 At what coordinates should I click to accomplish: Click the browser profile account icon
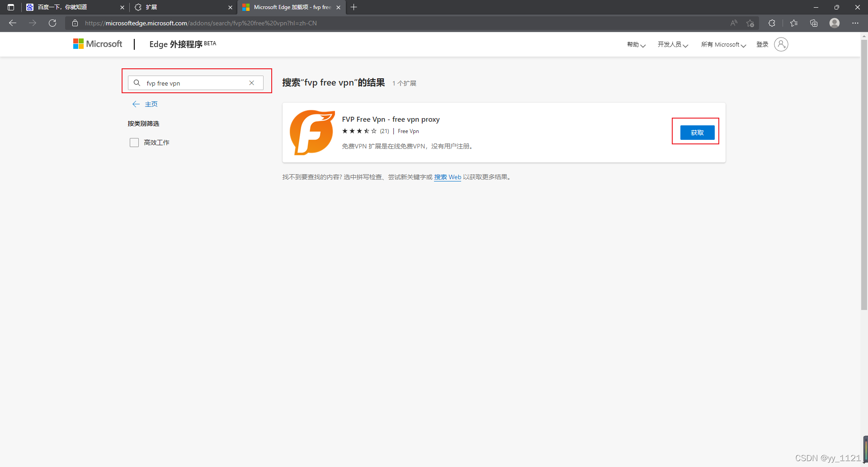[x=834, y=23]
